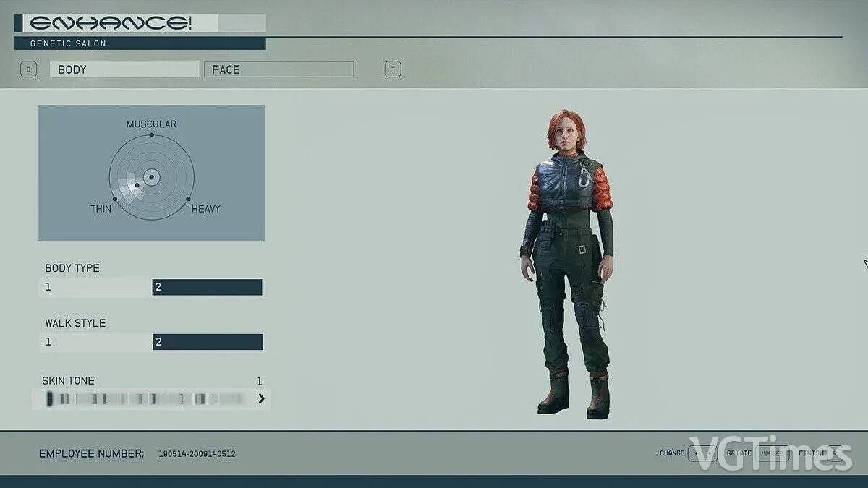Image resolution: width=868 pixels, height=488 pixels.
Task: Advance skin tone with the right chevron
Action: [261, 398]
